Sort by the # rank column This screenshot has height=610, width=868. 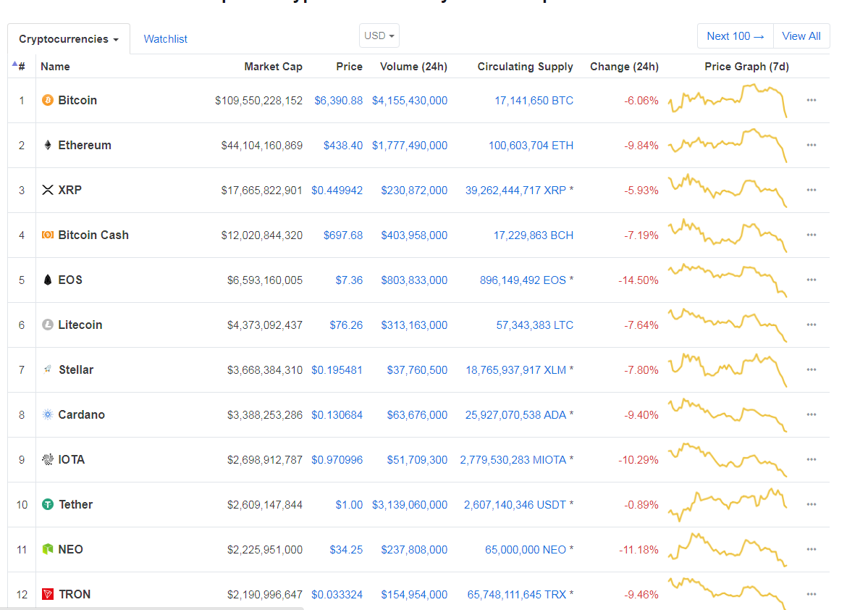pyautogui.click(x=20, y=67)
